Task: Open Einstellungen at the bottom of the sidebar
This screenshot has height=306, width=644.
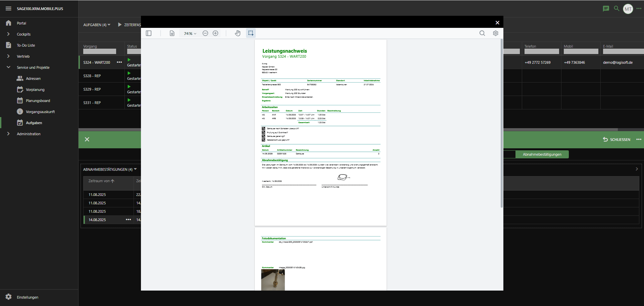Action: point(28,297)
